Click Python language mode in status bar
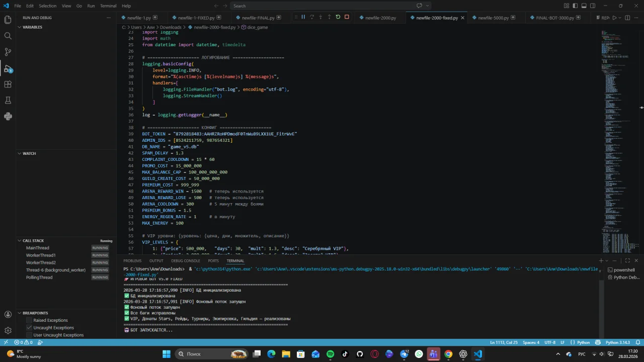Viewport: 644px width, 362px height. [x=583, y=342]
